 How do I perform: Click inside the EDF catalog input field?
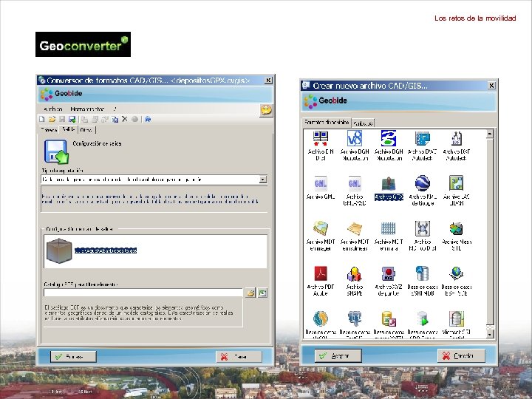pos(143,293)
